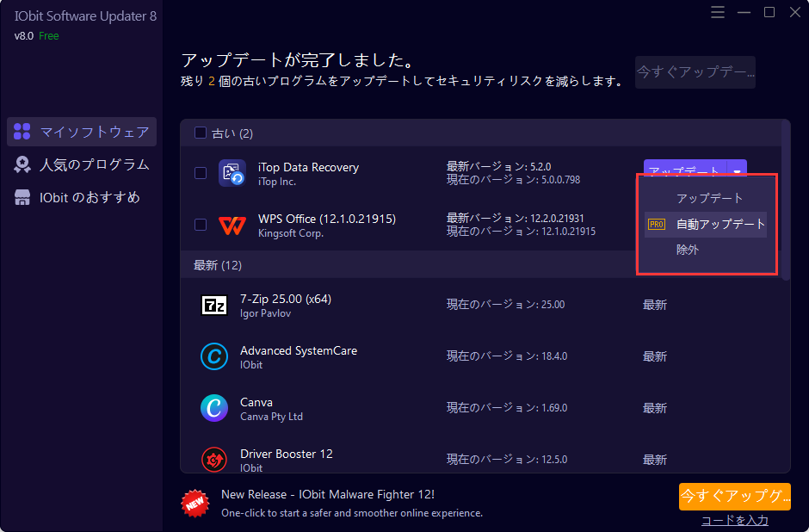This screenshot has width=809, height=532.
Task: Click the アップデート button for iTop Data Recovery
Action: click(x=685, y=170)
